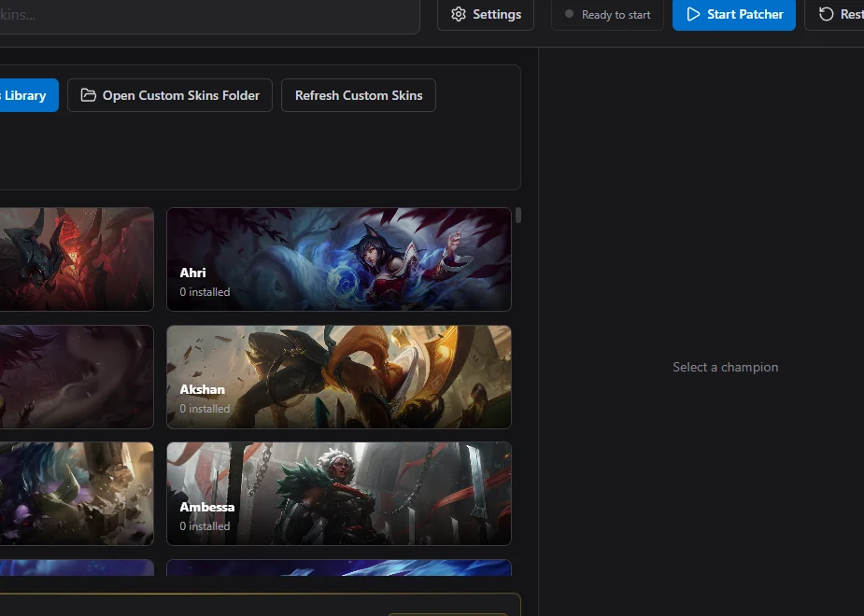The width and height of the screenshot is (864, 616).
Task: Open the champion card left of Ambessa
Action: (x=77, y=494)
